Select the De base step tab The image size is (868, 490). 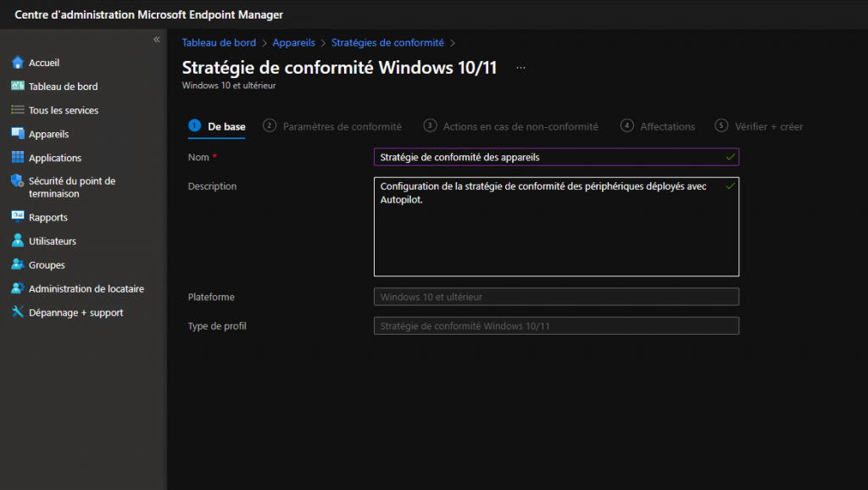(x=217, y=126)
